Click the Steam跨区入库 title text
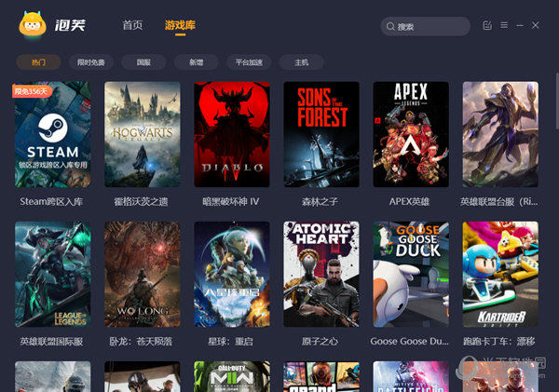The image size is (559, 392). coord(51,202)
